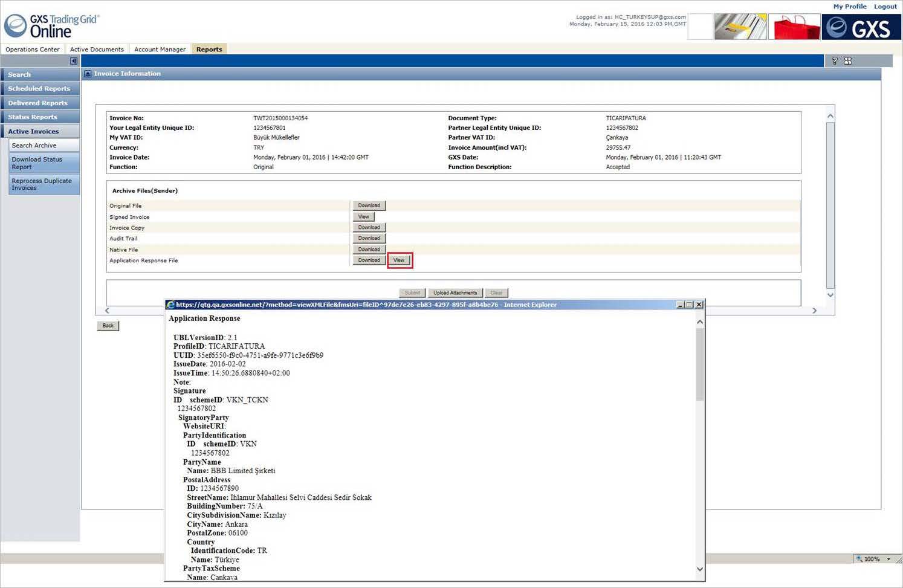The width and height of the screenshot is (903, 588).
Task: Open Search in the sidebar
Action: (40, 74)
